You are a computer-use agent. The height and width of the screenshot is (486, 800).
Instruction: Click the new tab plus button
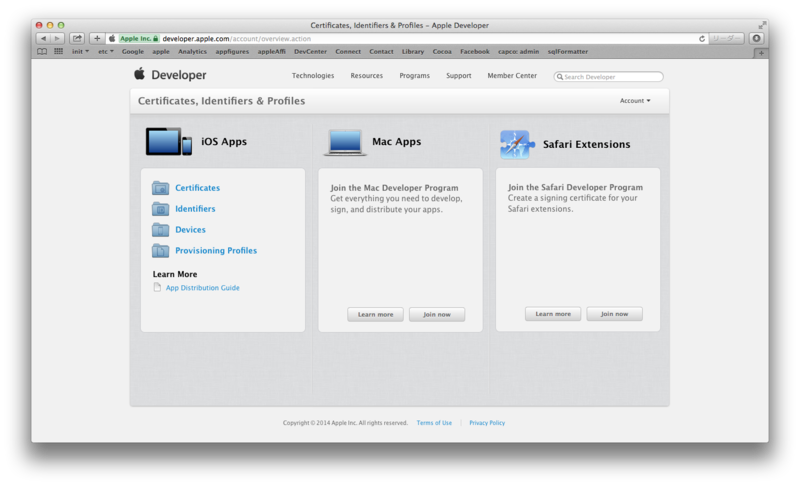[761, 53]
